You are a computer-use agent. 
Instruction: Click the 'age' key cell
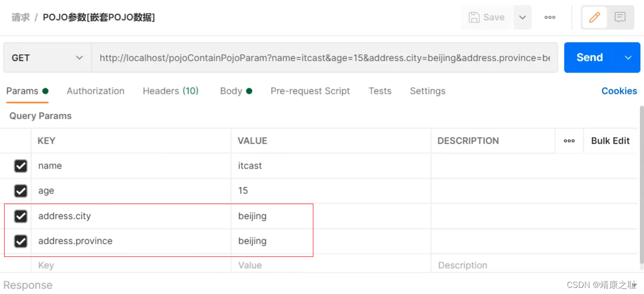click(x=131, y=191)
